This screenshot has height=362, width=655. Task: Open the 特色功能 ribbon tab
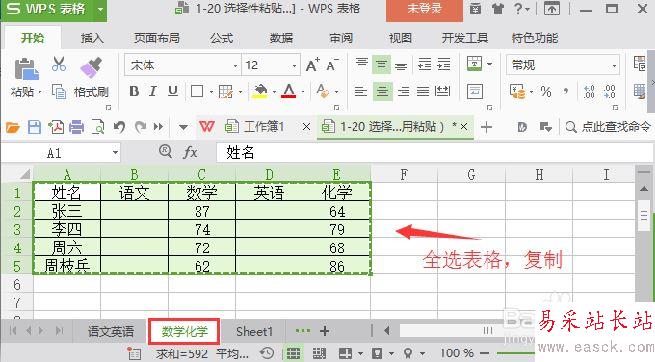[x=535, y=38]
